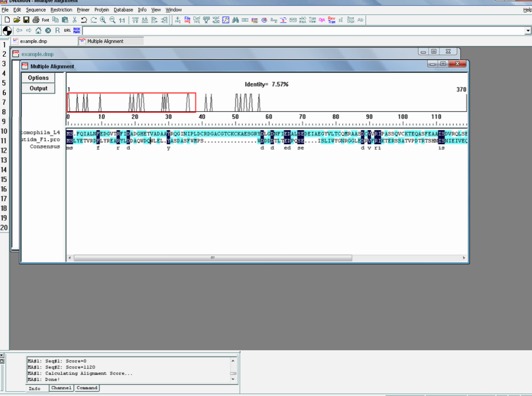532x396 pixels.
Task: Click the red-boxed region in identity overview
Action: (132, 102)
